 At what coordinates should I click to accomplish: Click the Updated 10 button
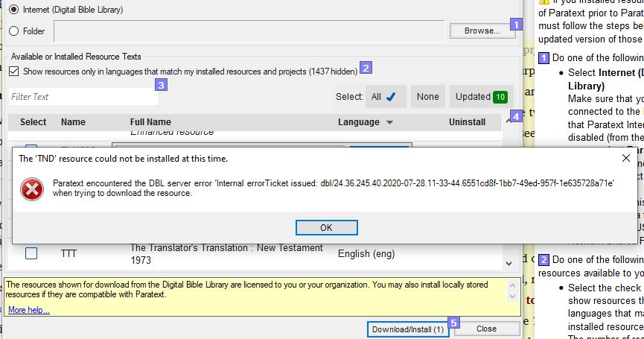[x=482, y=97]
